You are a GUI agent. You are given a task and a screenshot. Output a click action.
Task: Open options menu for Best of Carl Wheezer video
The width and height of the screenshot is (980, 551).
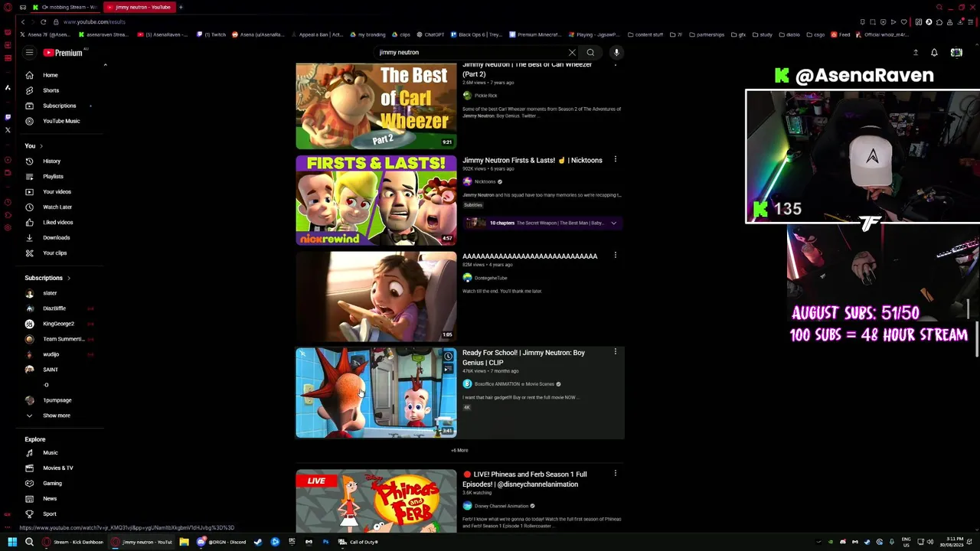[x=616, y=64]
